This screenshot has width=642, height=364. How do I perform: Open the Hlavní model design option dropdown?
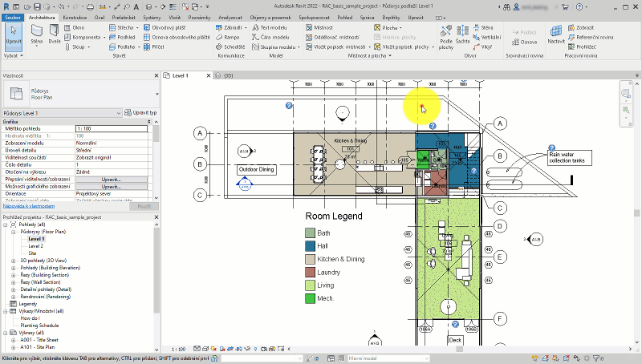pos(388,358)
